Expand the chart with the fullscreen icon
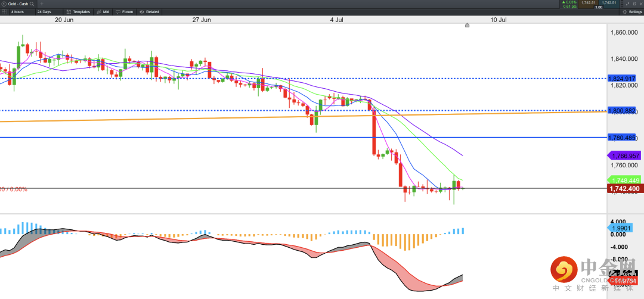Image resolution: width=644 pixels, height=299 pixels. coord(627,4)
